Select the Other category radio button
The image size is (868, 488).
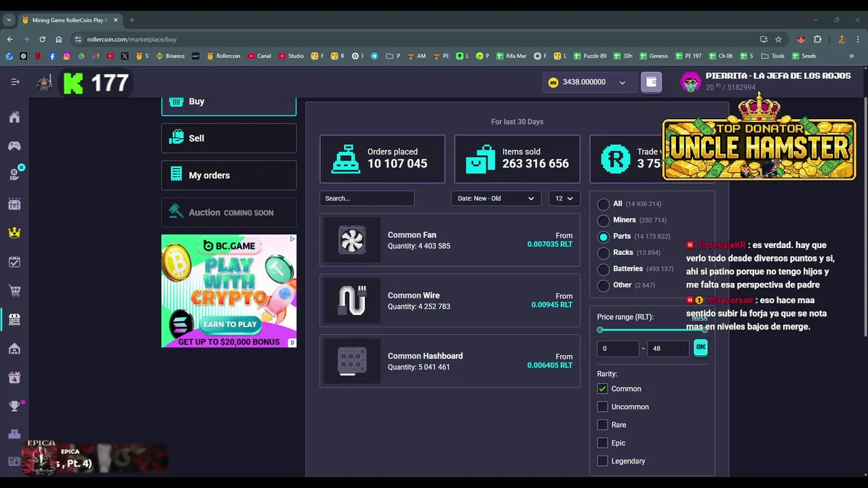tap(604, 285)
